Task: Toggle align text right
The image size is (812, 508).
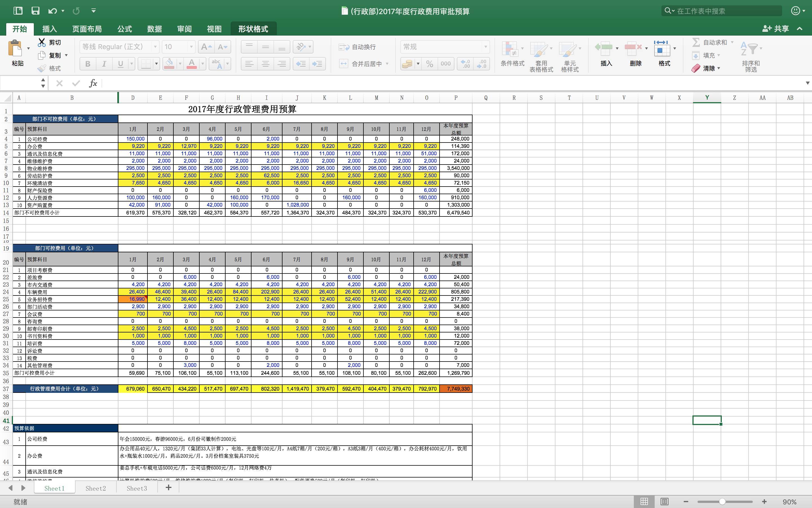Action: pos(282,63)
